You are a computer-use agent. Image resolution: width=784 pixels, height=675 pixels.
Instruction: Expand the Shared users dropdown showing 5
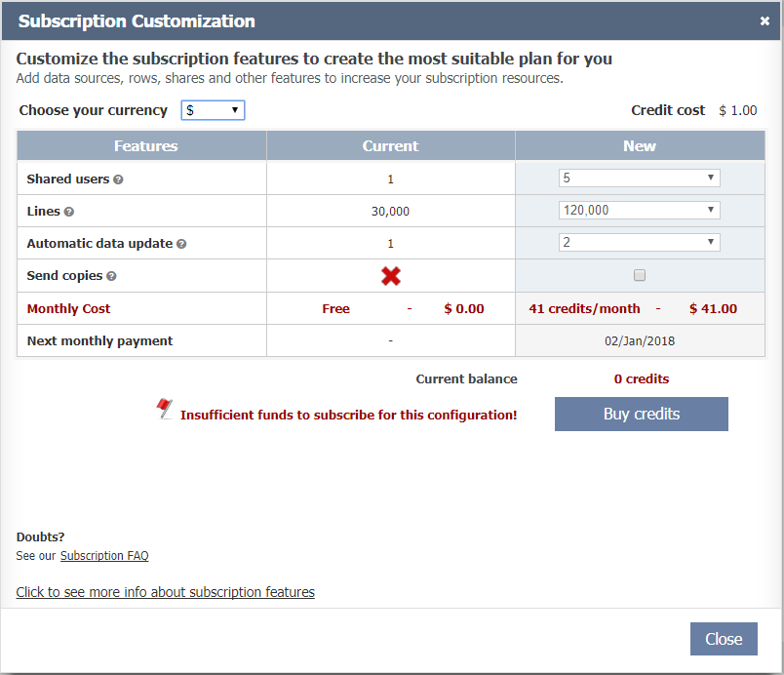point(639,179)
